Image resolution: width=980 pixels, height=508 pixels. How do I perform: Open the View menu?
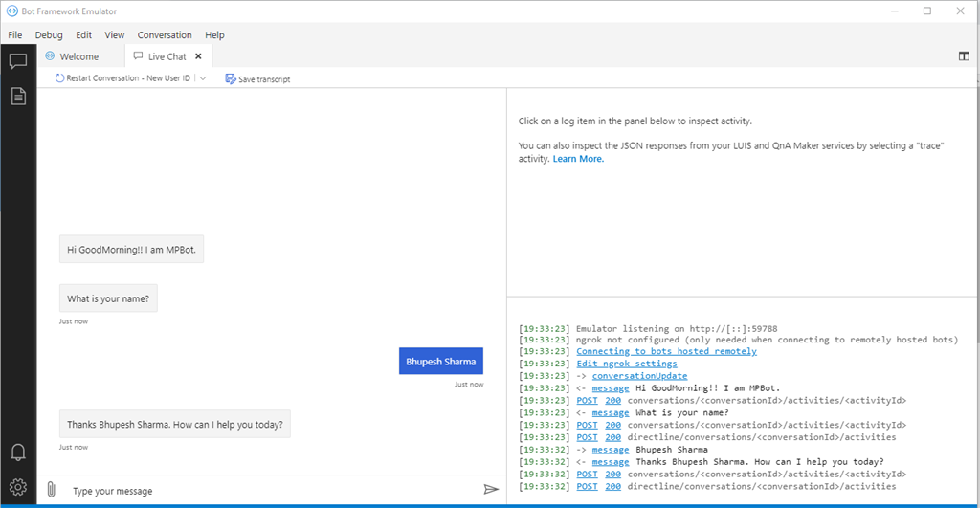pos(115,35)
